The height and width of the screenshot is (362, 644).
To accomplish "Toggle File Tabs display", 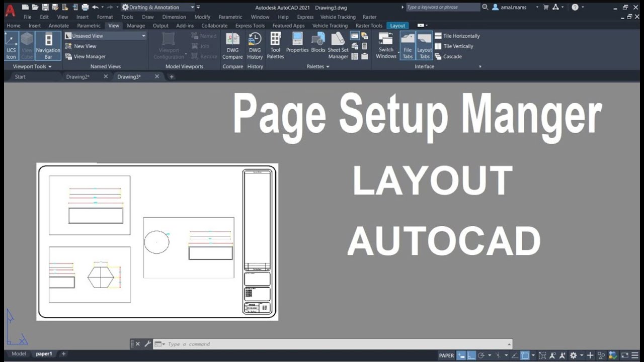I will click(x=408, y=46).
